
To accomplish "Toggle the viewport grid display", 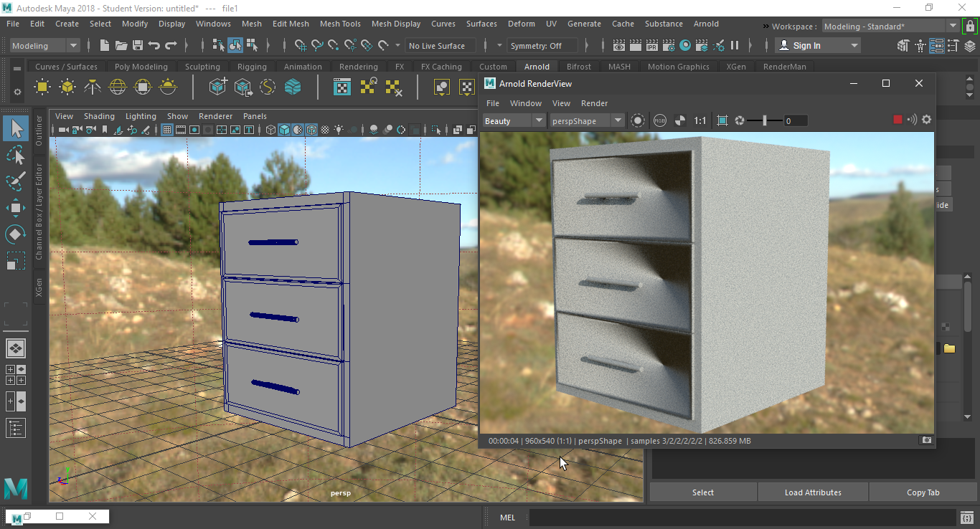I will pyautogui.click(x=167, y=130).
